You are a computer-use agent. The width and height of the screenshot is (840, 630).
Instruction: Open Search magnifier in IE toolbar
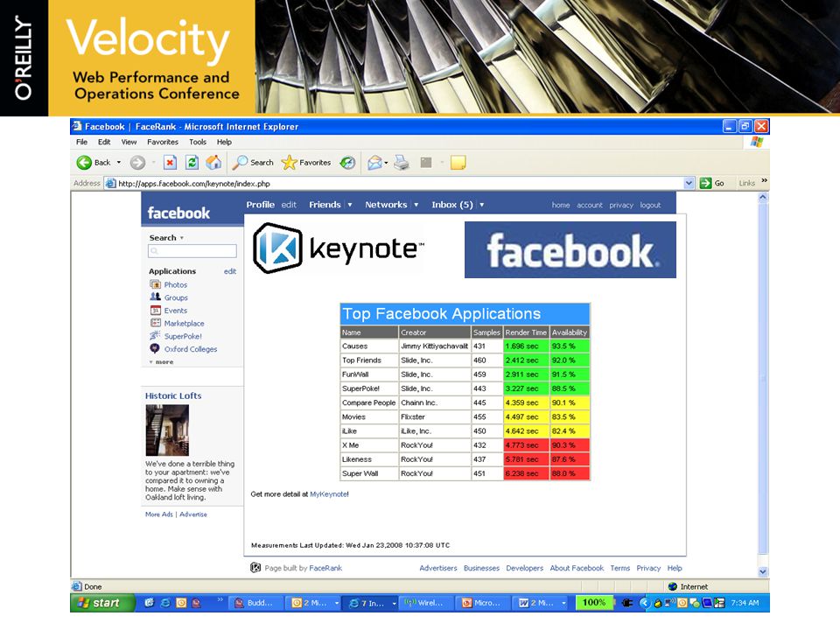coord(253,163)
